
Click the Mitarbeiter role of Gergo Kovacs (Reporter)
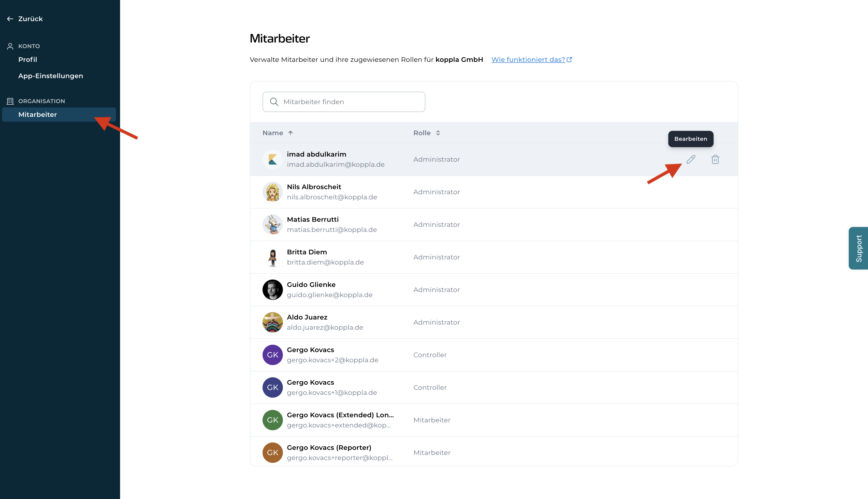432,452
